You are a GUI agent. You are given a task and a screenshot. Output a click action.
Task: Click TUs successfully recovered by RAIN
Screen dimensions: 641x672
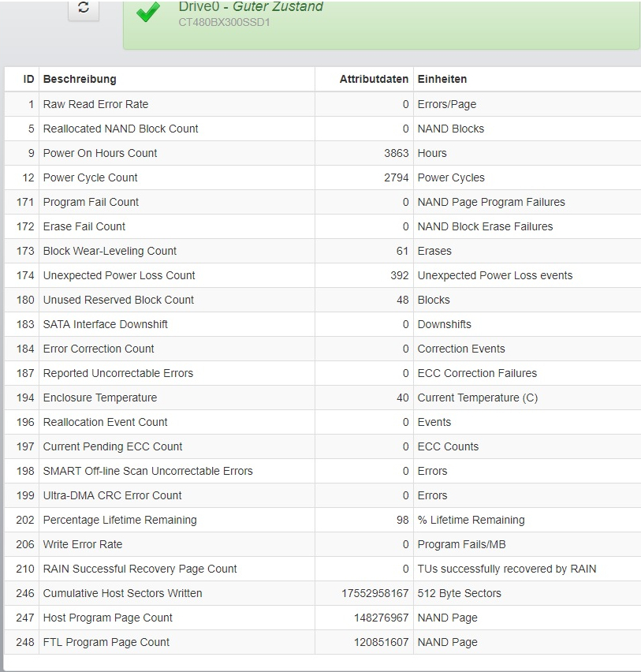(x=507, y=569)
